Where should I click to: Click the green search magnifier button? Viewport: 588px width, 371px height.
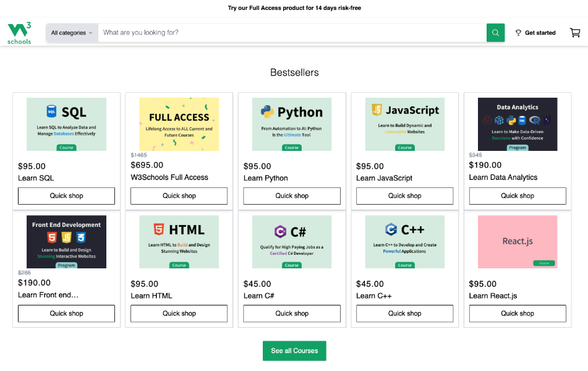pyautogui.click(x=495, y=33)
